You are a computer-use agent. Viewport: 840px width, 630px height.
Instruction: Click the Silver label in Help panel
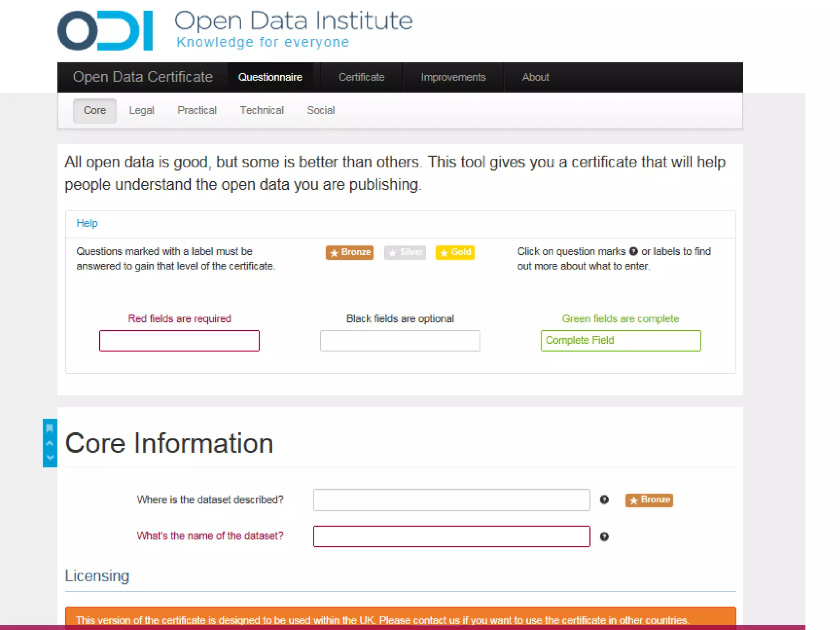tap(405, 252)
